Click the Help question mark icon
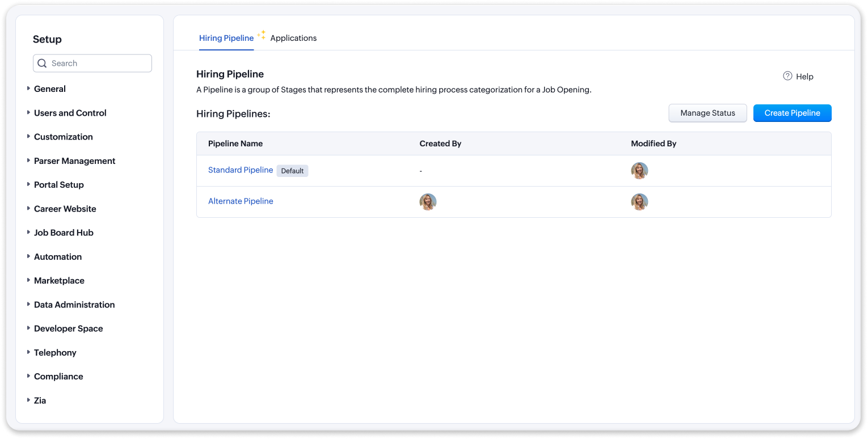The width and height of the screenshot is (868, 439). coord(787,76)
